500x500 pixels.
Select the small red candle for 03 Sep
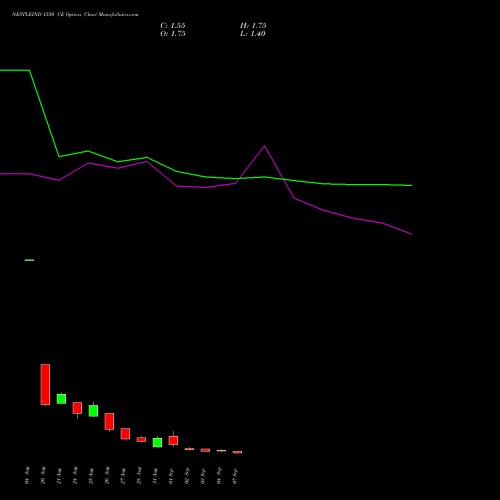coord(205,450)
